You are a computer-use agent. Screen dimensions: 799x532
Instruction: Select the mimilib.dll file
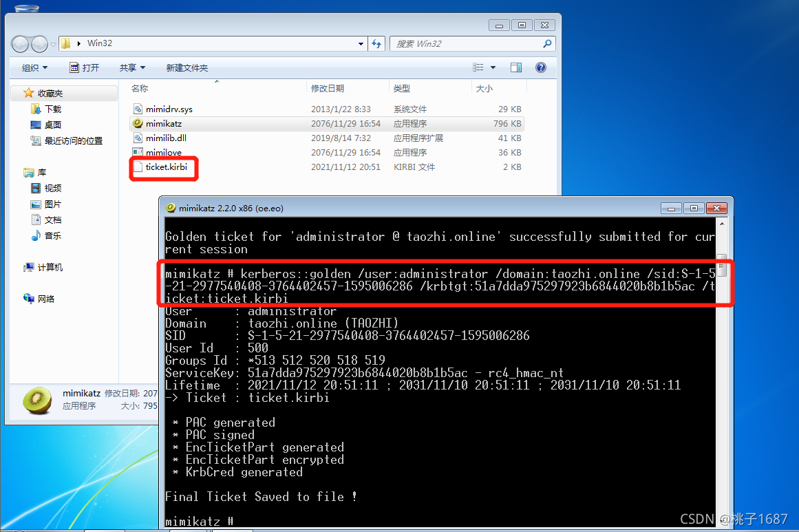(327, 138)
